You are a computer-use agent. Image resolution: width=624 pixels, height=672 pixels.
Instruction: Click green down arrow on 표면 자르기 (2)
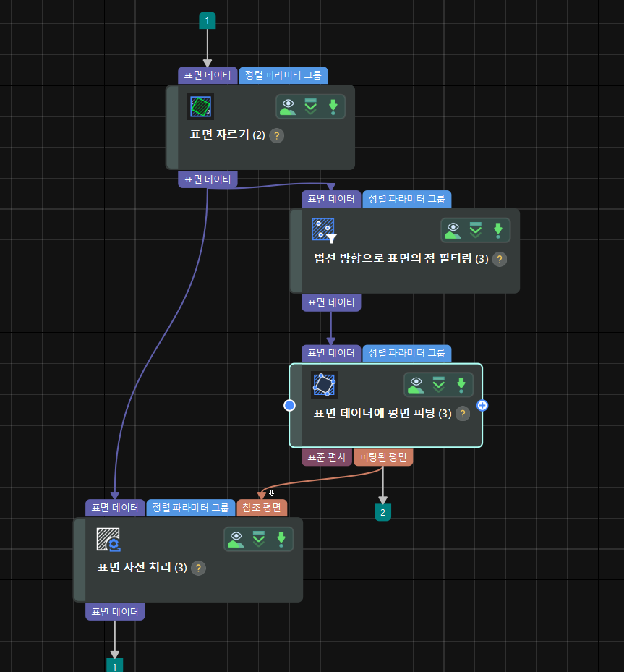333,107
